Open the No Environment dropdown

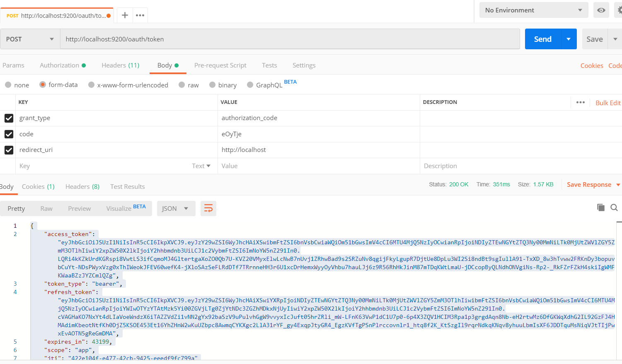pyautogui.click(x=533, y=10)
